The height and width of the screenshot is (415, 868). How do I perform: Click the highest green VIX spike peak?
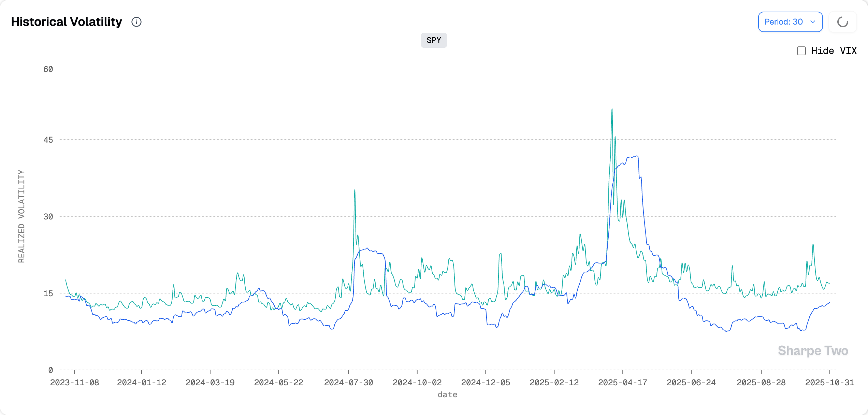[x=612, y=110]
